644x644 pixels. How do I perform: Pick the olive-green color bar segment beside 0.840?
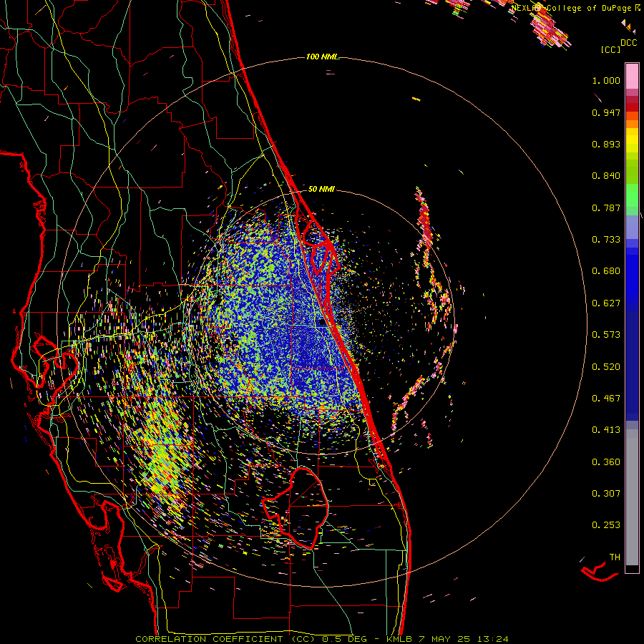[632, 172]
